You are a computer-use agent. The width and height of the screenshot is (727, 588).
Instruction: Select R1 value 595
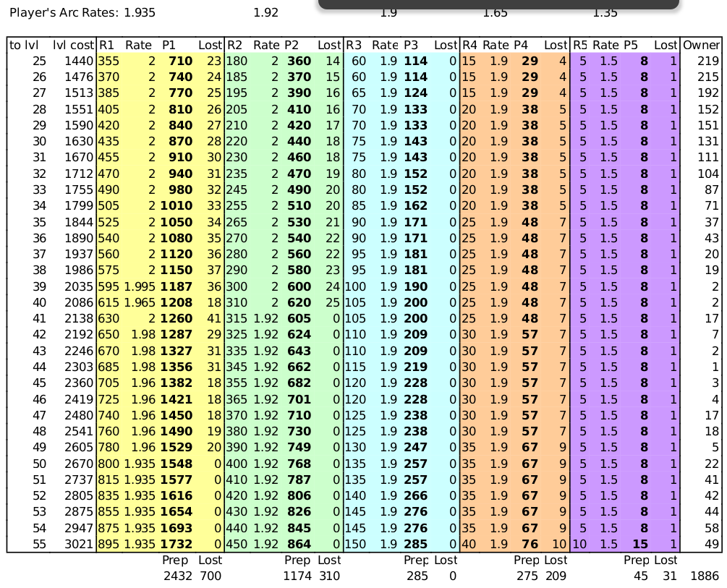pyautogui.click(x=109, y=286)
